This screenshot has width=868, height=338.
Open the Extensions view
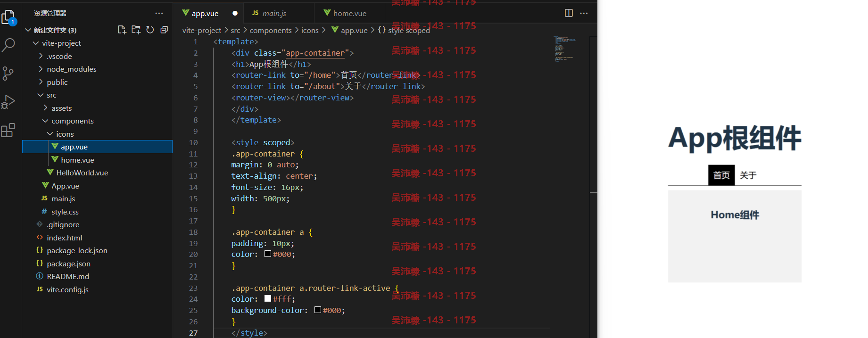coord(8,130)
